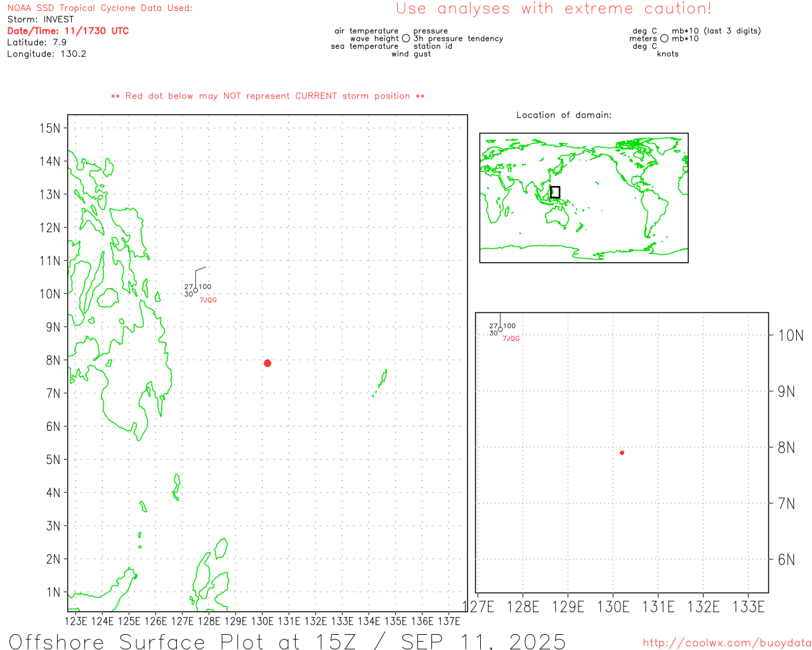The height and width of the screenshot is (650, 812).
Task: Click the 8N latitude label on the main map
Action: coord(53,361)
